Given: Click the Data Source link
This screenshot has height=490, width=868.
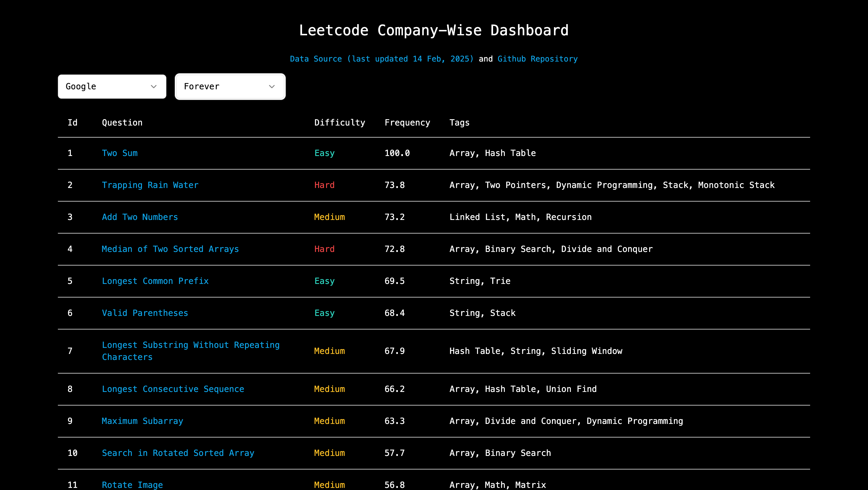Looking at the screenshot, I should [382, 59].
